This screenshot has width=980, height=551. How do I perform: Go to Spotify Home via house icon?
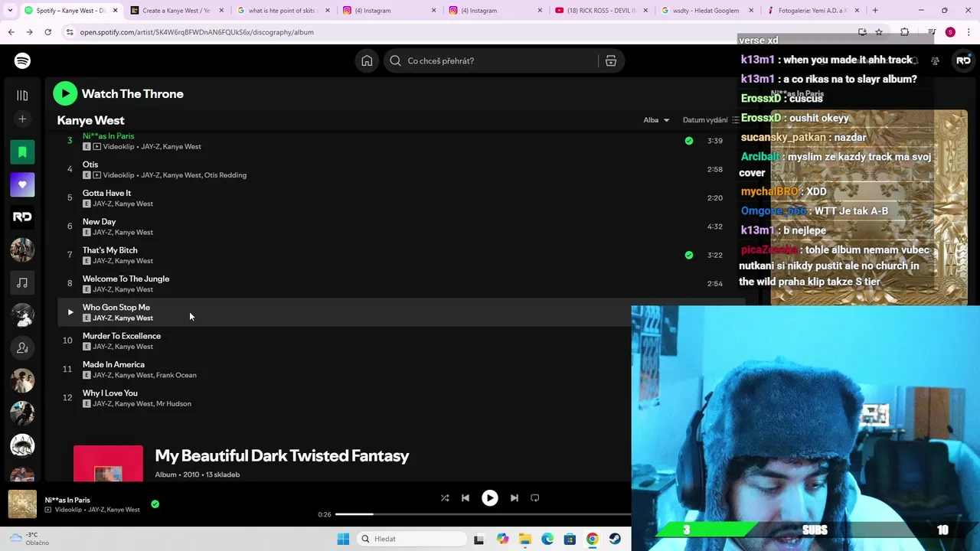pos(367,60)
